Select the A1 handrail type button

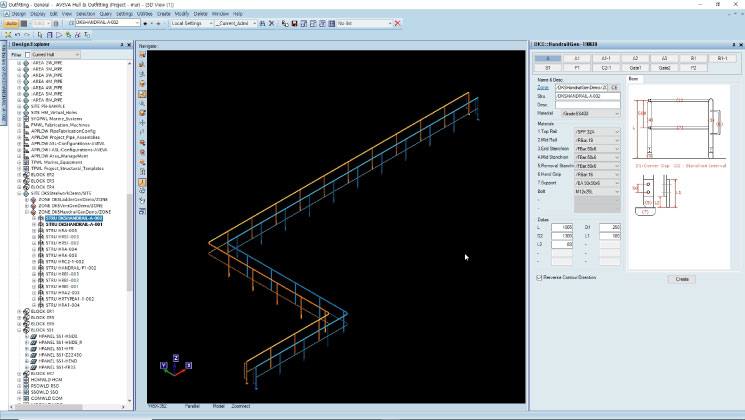coord(577,58)
